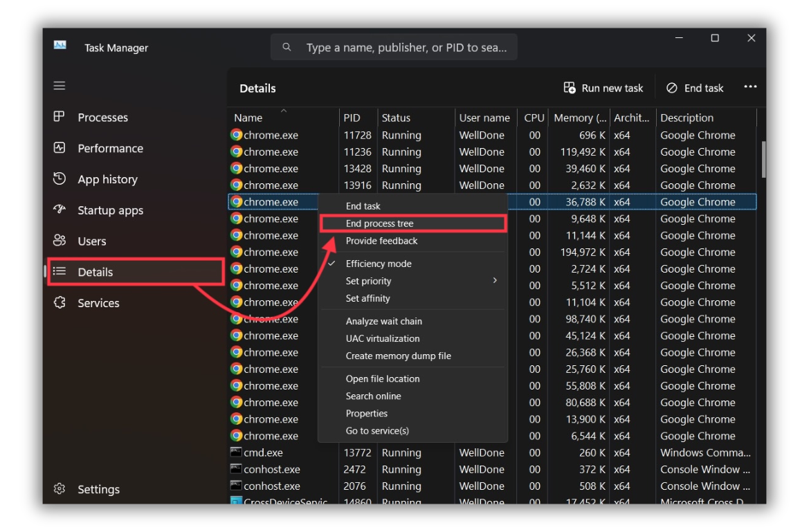This screenshot has height=532, width=809.
Task: Open the hamburger navigation menu
Action: [60, 86]
